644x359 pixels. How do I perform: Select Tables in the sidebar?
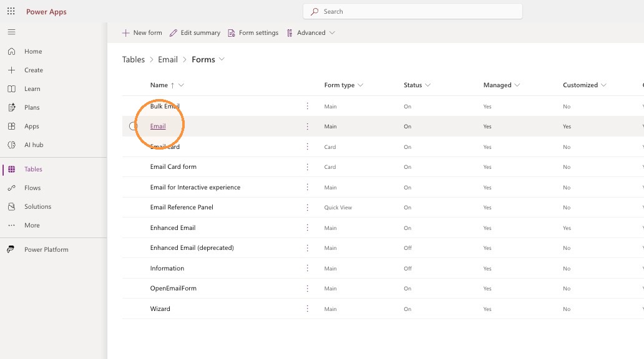[33, 169]
